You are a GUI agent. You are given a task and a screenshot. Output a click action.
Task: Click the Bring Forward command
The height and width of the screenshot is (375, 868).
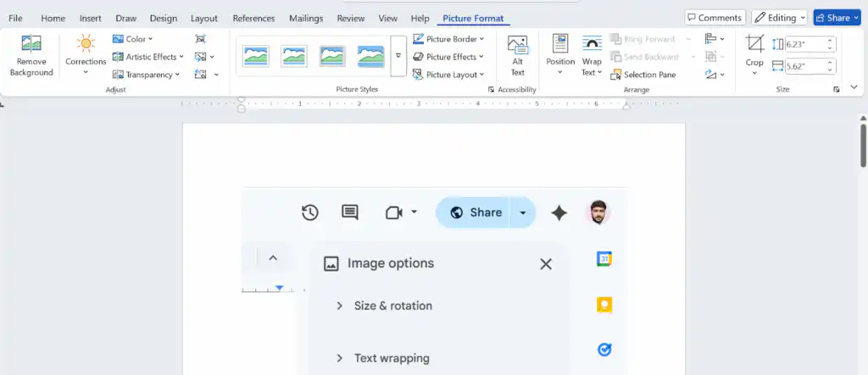pos(643,39)
